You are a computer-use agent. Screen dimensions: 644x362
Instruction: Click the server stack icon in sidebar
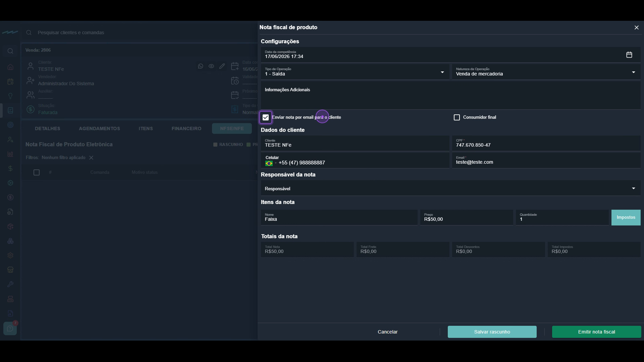(x=10, y=299)
